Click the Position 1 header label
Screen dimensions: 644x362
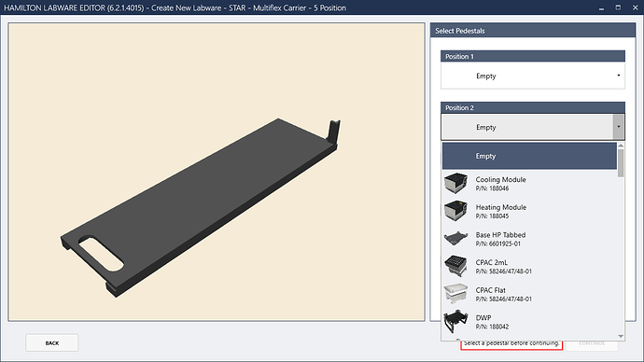[x=459, y=56]
